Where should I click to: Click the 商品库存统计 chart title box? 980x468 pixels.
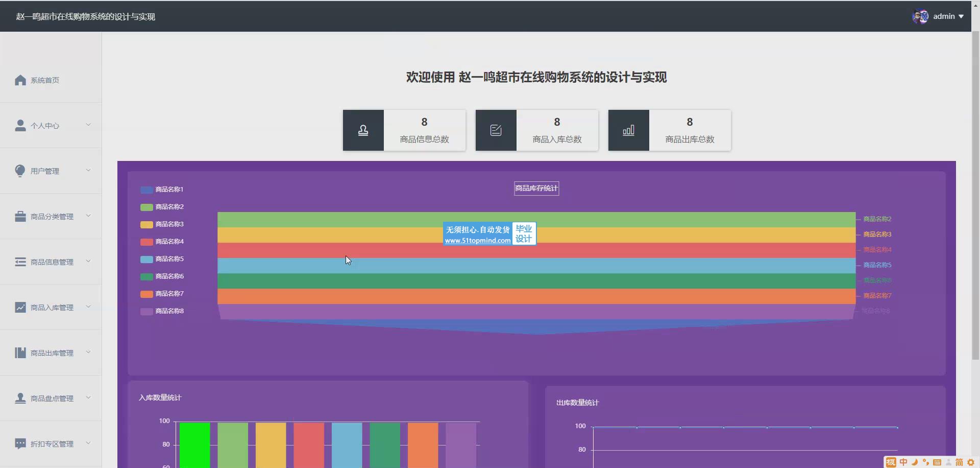point(536,189)
